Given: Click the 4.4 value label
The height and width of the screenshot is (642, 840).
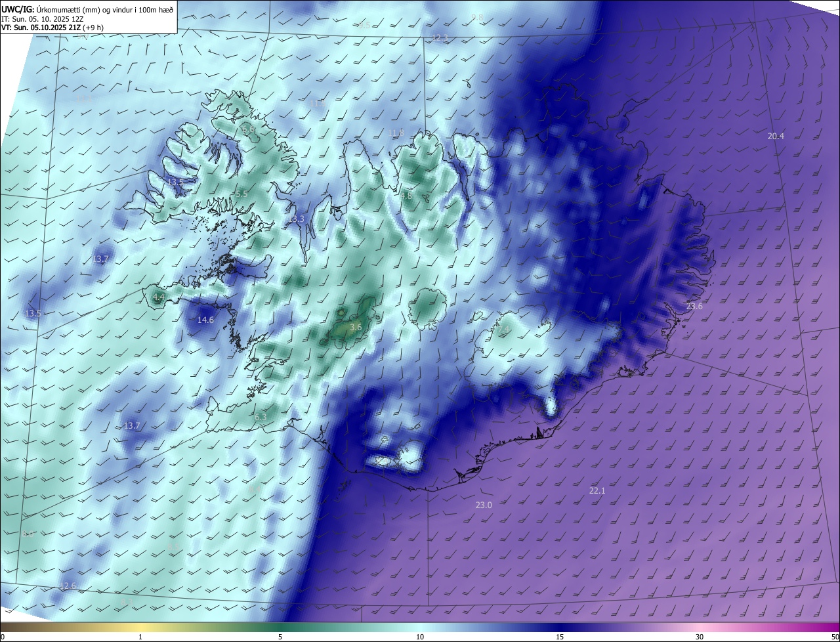Looking at the screenshot, I should coord(158,297).
